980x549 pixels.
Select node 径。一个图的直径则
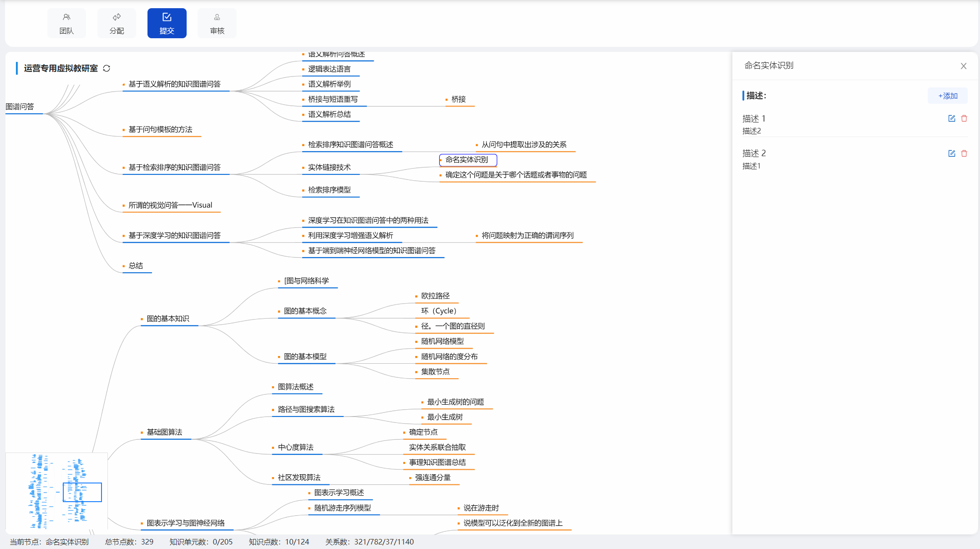pyautogui.click(x=453, y=326)
